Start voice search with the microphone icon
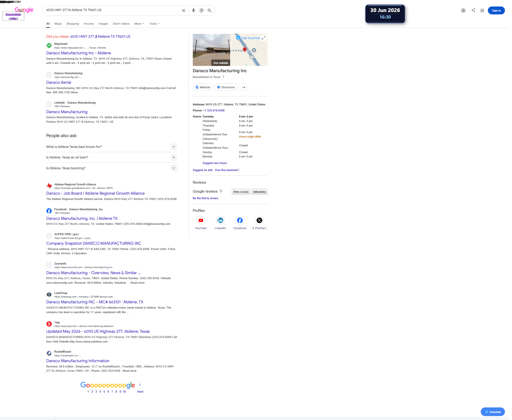Image resolution: width=512 pixels, height=420 pixels. pyautogui.click(x=193, y=11)
